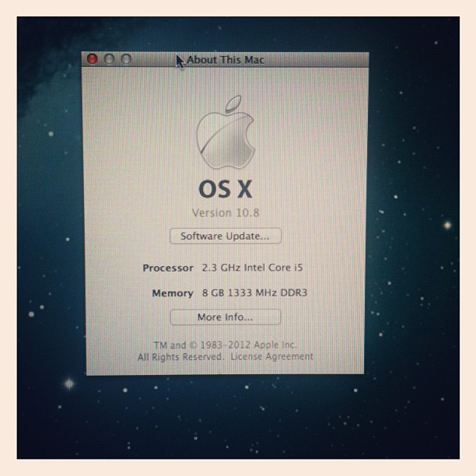Click the About This Mac title bar text
This screenshot has width=476, height=476.
pyautogui.click(x=226, y=60)
